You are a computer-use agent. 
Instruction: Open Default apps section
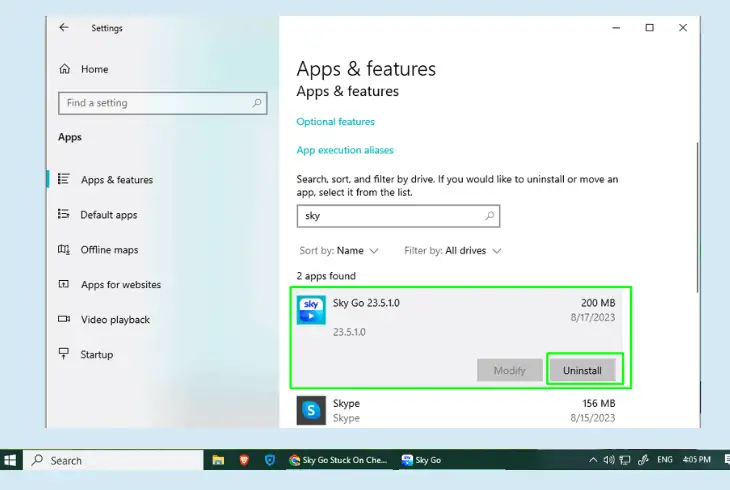[108, 215]
